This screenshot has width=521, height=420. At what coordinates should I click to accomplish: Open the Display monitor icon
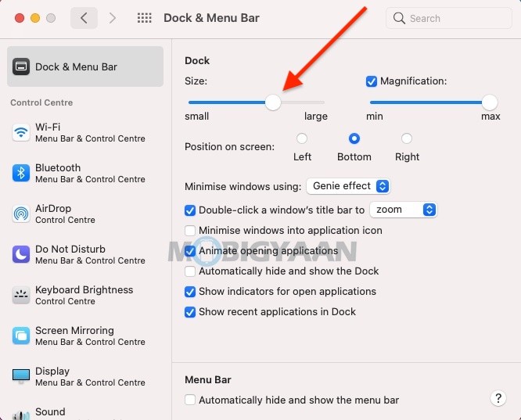pyautogui.click(x=21, y=376)
